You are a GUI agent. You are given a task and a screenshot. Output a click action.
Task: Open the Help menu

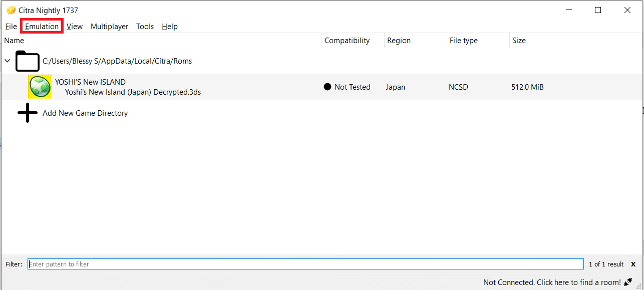pyautogui.click(x=170, y=27)
